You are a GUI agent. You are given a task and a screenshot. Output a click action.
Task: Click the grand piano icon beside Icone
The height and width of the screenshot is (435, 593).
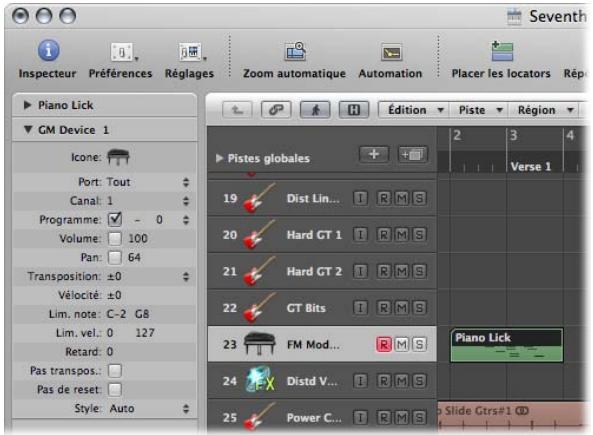pyautogui.click(x=118, y=157)
